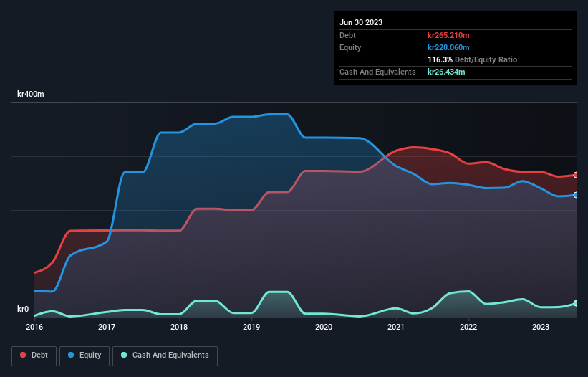Viewport: 588px width, 377px height.
Task: Click the 2019 x-axis label
Action: tap(251, 327)
